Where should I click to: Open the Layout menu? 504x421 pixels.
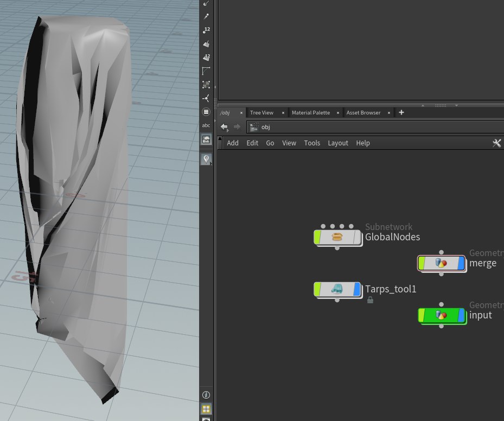point(337,143)
